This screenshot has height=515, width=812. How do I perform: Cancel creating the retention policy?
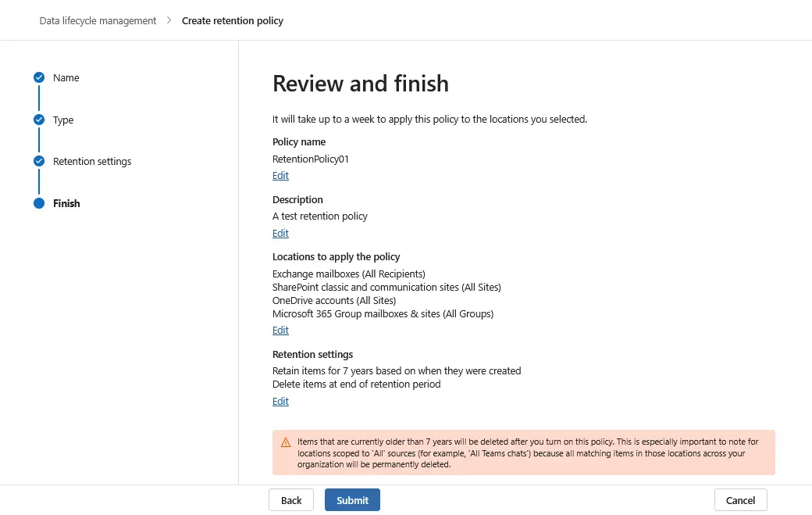(740, 499)
